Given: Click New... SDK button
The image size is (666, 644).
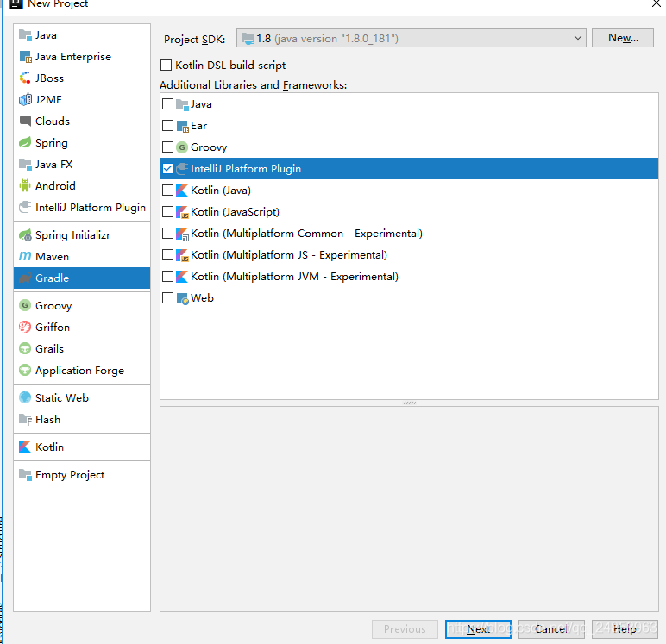Looking at the screenshot, I should 623,38.
